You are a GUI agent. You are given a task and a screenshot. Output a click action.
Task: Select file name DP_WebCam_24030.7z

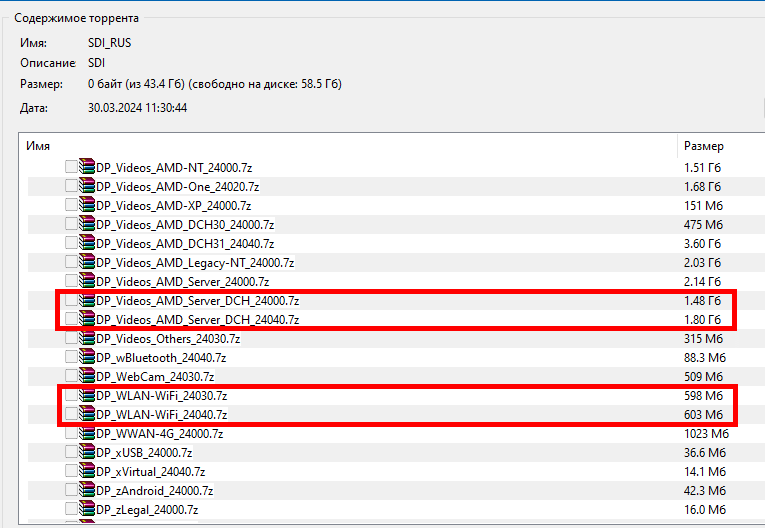[155, 377]
